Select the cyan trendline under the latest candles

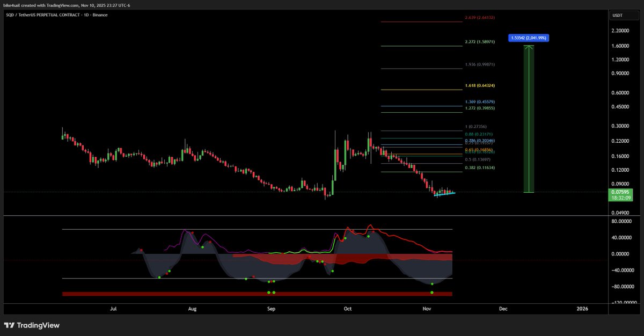click(x=444, y=194)
